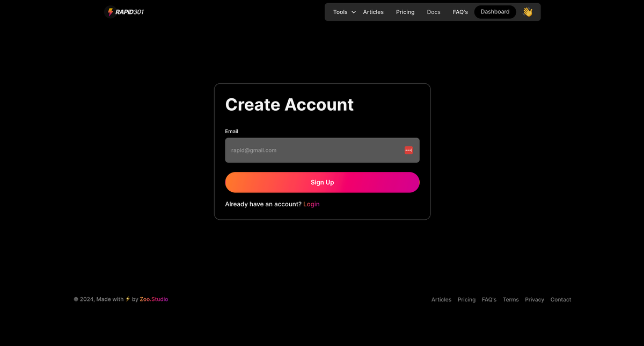Open the Privacy footer link
Screen dimensions: 644x346
pyautogui.click(x=535, y=300)
